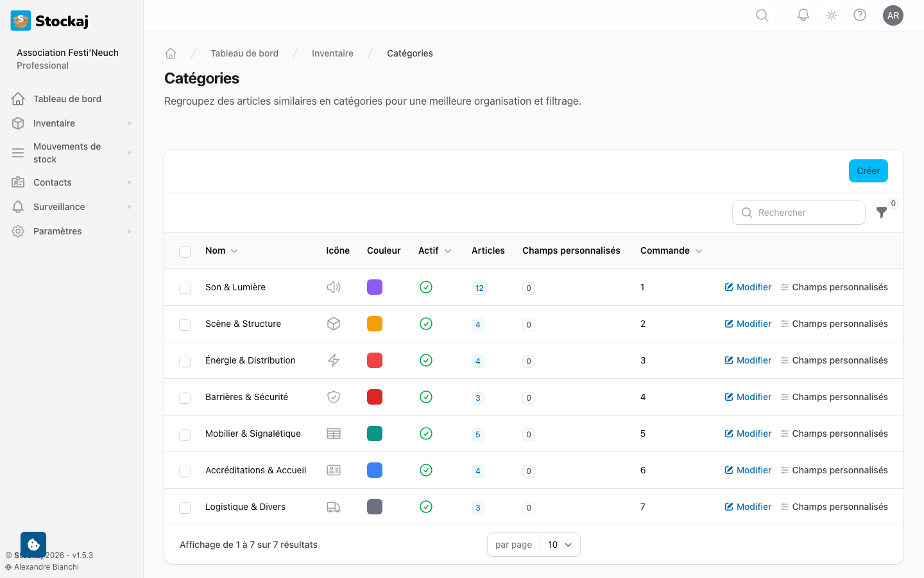Screen dimensions: 924x578
Task: Toggle light theme with the sun icon
Action: (832, 15)
